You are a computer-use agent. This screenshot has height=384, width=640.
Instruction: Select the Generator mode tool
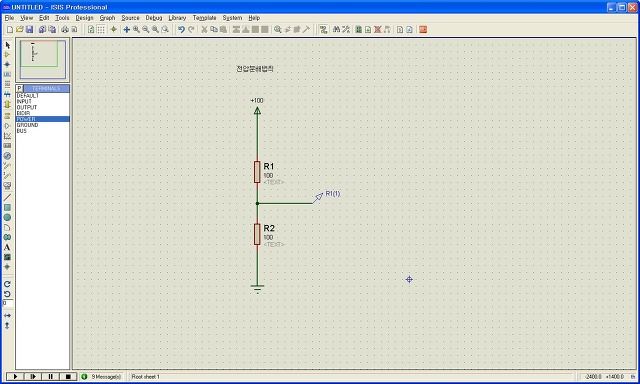coord(7,156)
